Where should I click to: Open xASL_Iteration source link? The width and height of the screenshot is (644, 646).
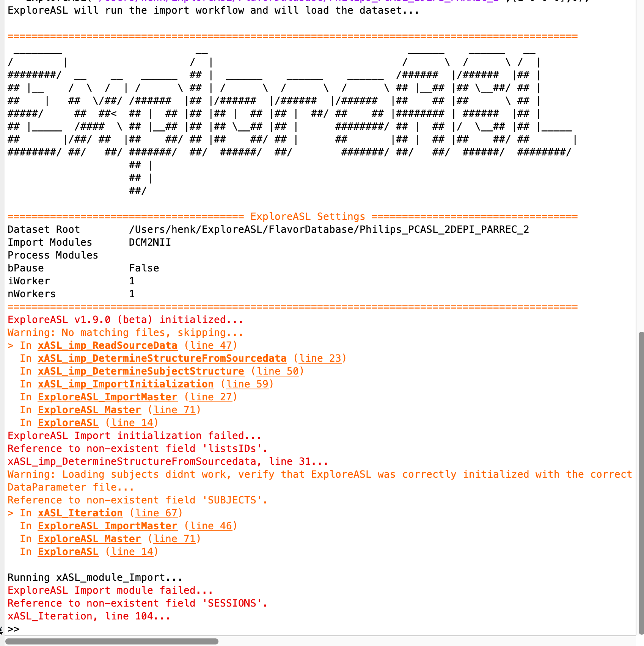point(80,513)
